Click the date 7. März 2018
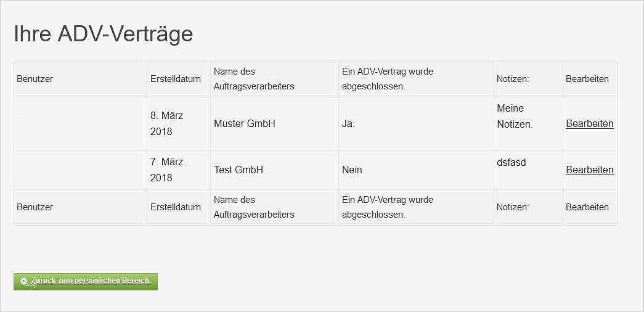Viewport: 644px width, 312px height. (167, 170)
